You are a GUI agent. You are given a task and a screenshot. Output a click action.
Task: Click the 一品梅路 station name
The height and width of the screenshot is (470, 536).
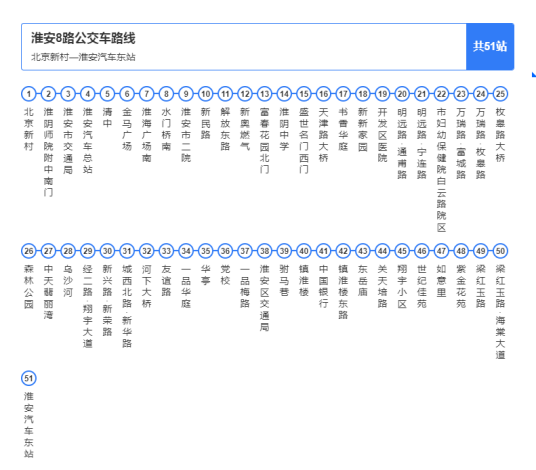click(x=245, y=286)
